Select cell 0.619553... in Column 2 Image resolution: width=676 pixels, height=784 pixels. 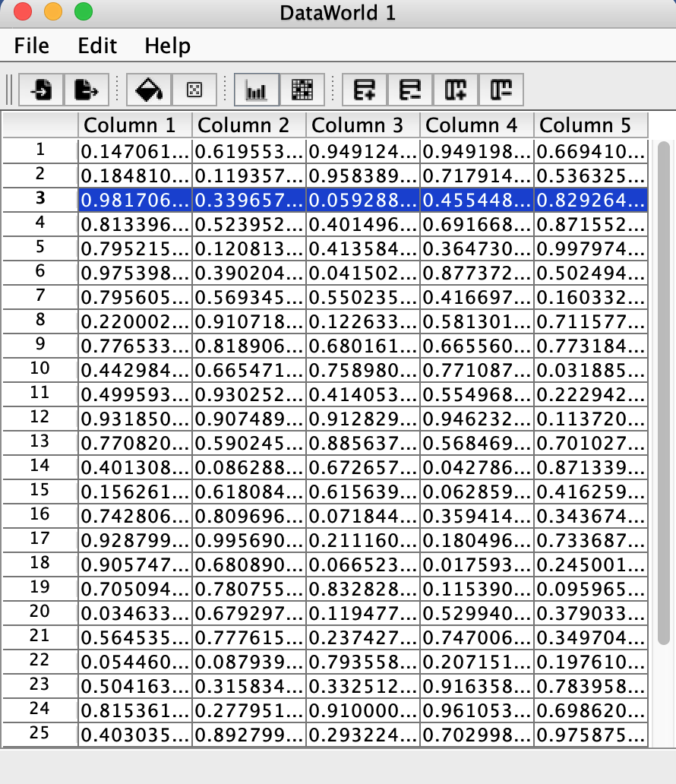(249, 151)
